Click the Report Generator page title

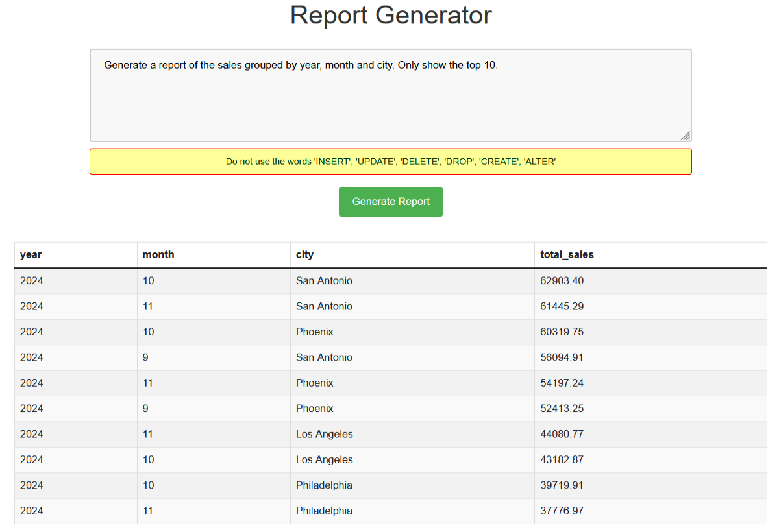[x=390, y=16]
